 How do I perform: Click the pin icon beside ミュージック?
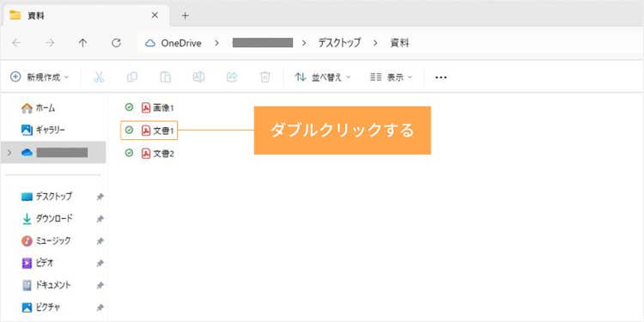click(100, 241)
